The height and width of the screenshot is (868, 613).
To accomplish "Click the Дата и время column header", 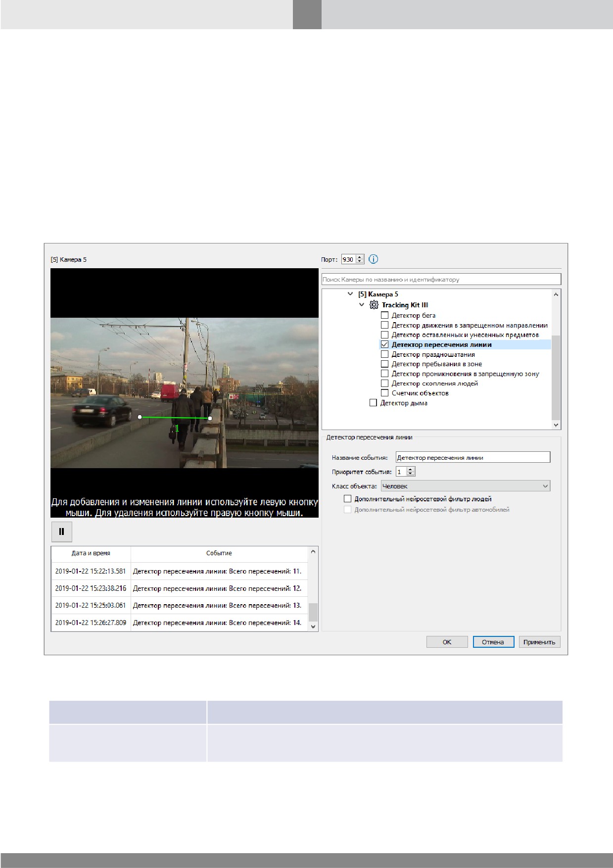I will tap(91, 553).
